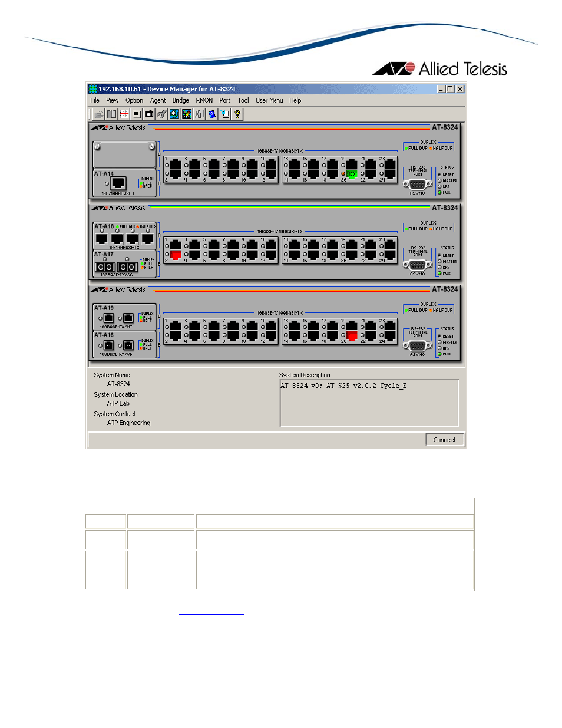This screenshot has width=562, height=728.
Task: Click the RPS status LED on middle switch
Action: pos(439,267)
